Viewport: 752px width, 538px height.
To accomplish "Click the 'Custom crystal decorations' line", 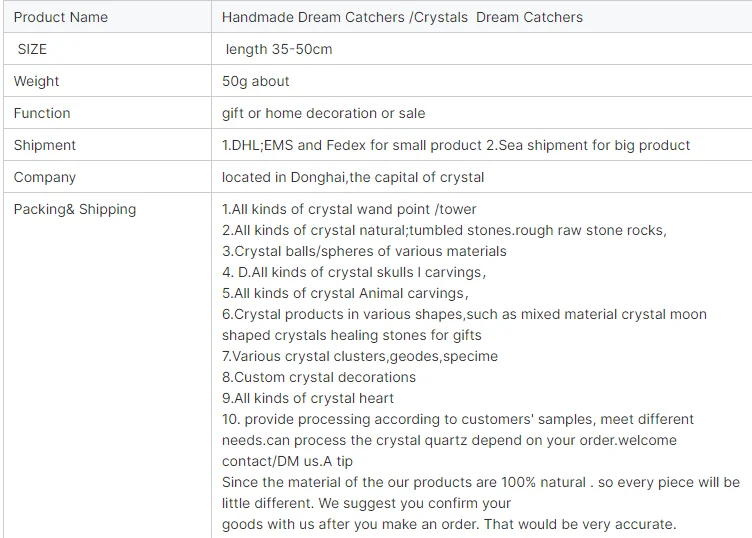I will click(319, 377).
